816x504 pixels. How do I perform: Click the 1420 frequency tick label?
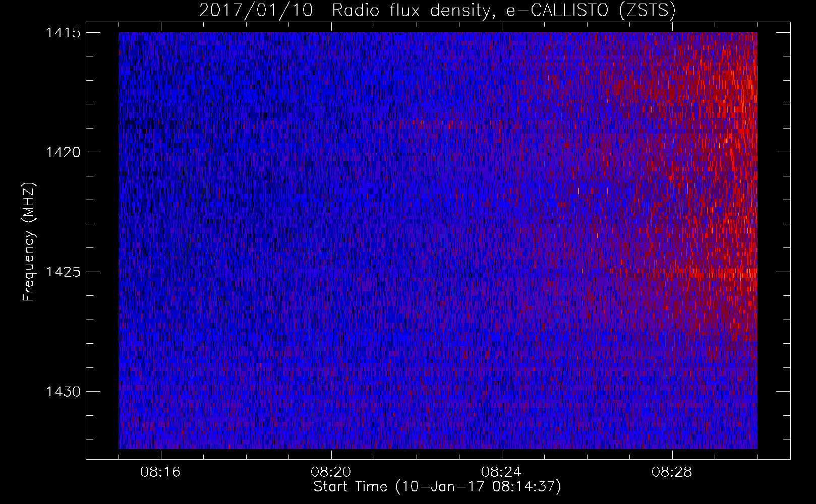63,152
